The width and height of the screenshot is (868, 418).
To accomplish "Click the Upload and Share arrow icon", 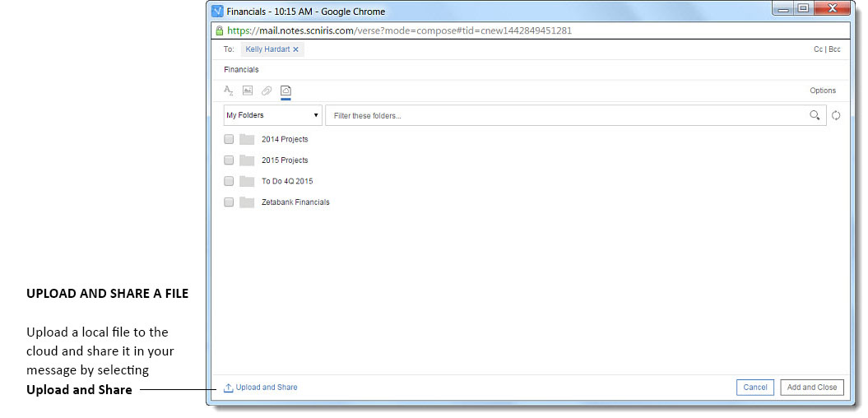I will [228, 388].
